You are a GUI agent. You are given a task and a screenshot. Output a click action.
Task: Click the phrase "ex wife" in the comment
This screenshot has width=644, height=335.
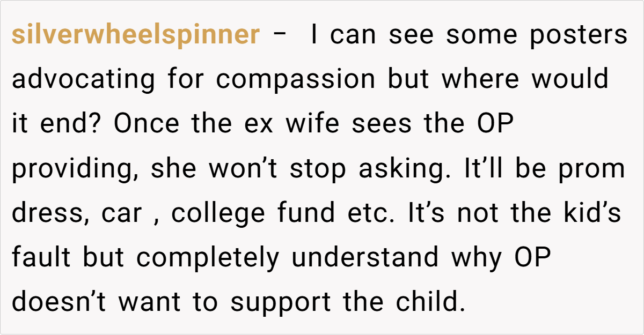coord(311,124)
